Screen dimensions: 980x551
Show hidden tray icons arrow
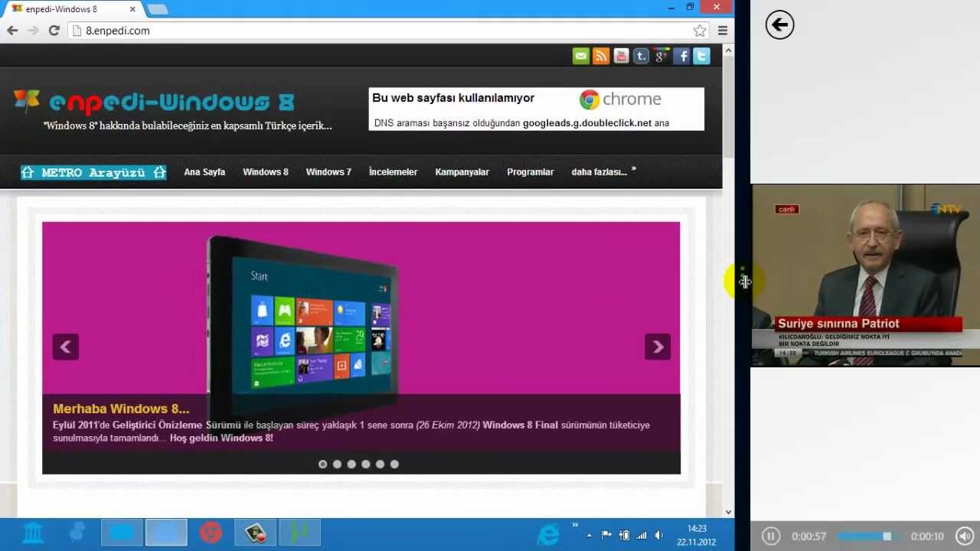(589, 536)
